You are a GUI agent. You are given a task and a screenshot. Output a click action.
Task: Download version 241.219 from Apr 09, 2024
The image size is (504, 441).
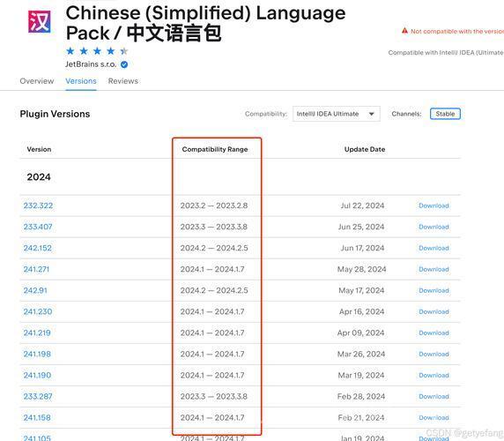(x=434, y=333)
